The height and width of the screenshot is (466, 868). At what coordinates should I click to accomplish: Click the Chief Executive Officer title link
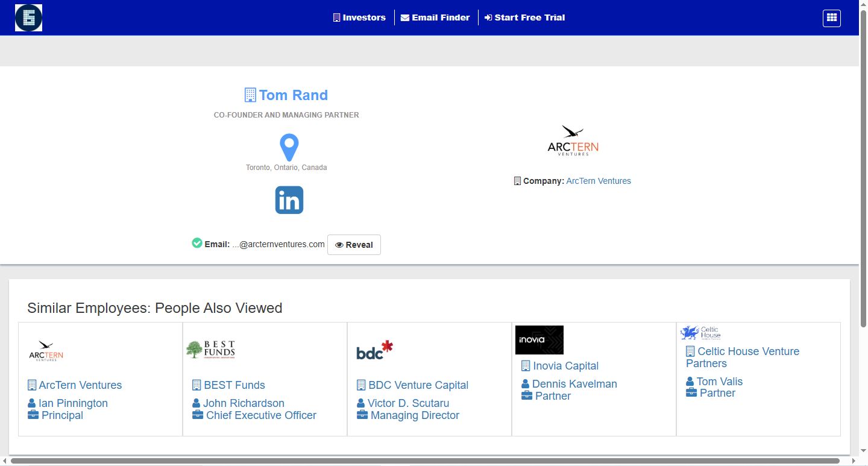tap(261, 415)
